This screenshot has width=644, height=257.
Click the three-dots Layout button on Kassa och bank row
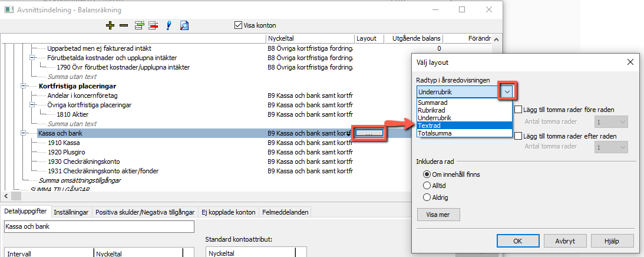pos(369,134)
